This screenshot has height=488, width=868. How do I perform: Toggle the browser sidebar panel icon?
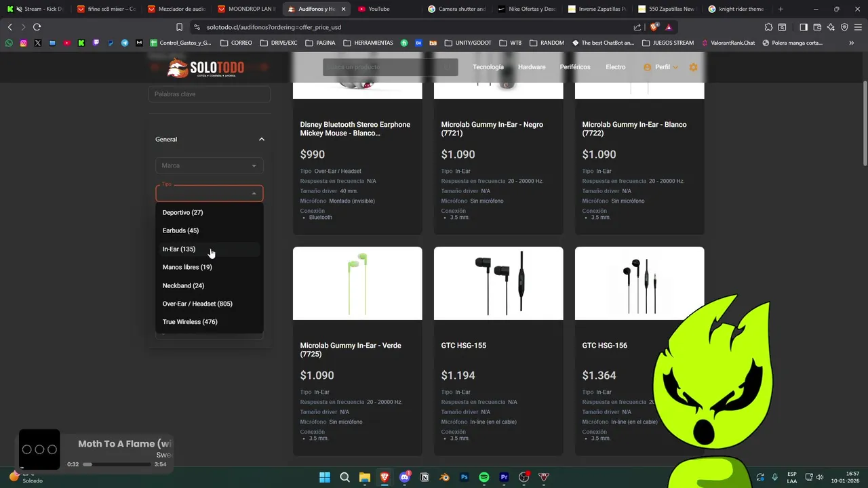(804, 27)
